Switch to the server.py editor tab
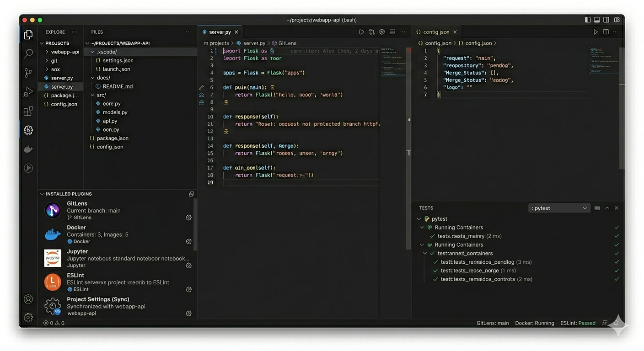Image resolution: width=644 pixels, height=351 pixels. click(220, 32)
